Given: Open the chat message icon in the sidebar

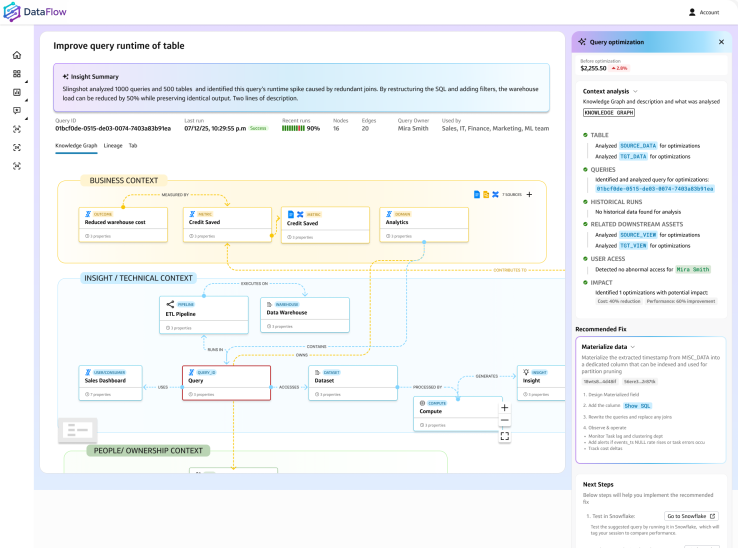Looking at the screenshot, I should (17, 111).
